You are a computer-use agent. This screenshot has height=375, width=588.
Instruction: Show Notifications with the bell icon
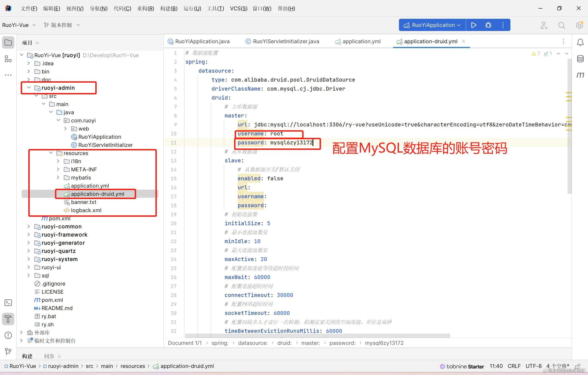[580, 42]
